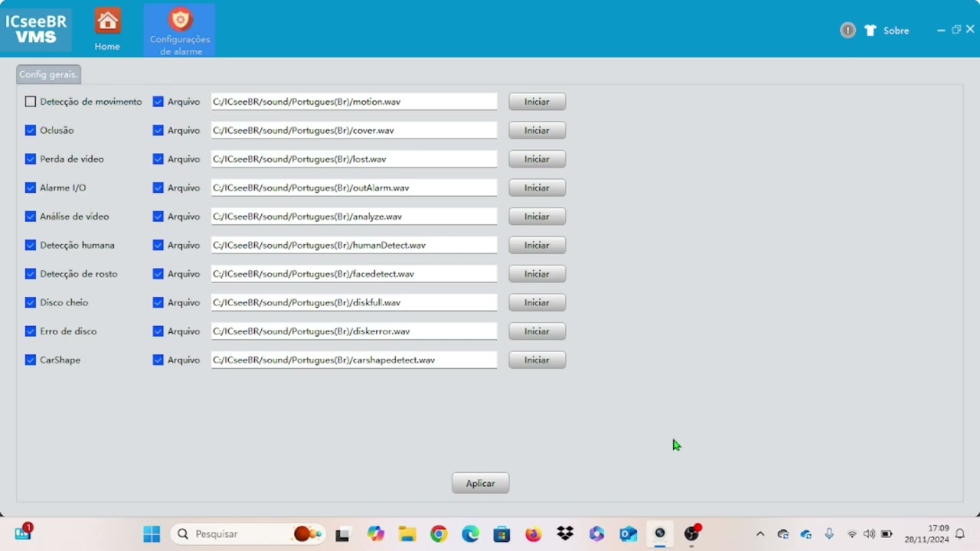This screenshot has width=980, height=551.
Task: Toggle Arquivo checkbox in CarShape row
Action: click(x=158, y=360)
